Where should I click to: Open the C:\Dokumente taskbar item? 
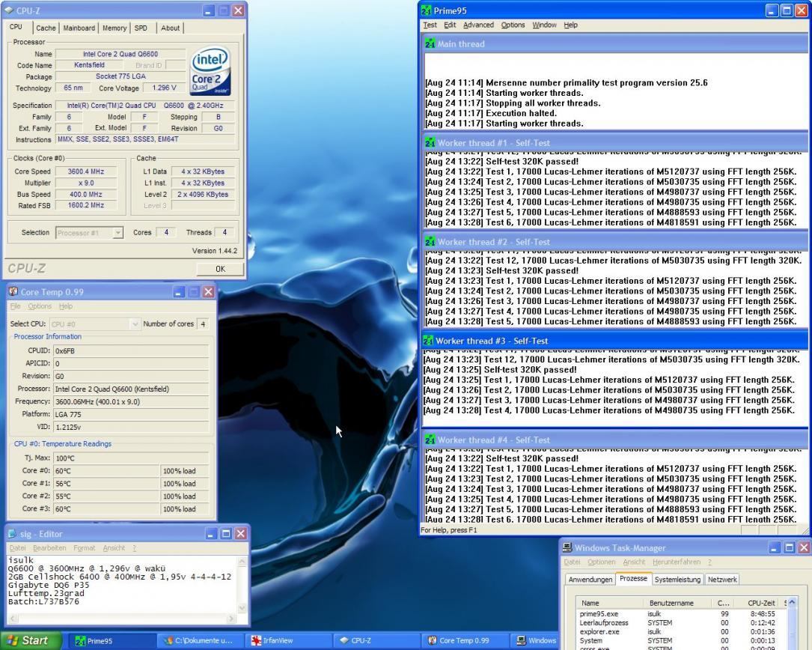pyautogui.click(x=199, y=641)
